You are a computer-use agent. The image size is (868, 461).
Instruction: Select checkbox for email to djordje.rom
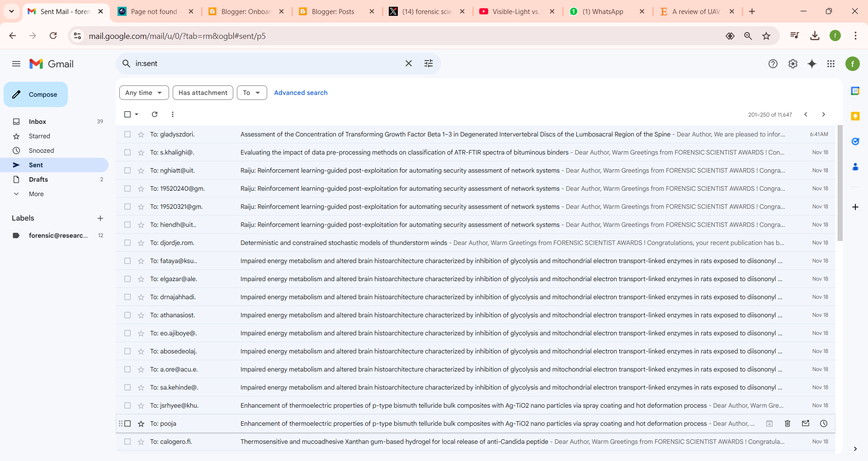(x=127, y=243)
